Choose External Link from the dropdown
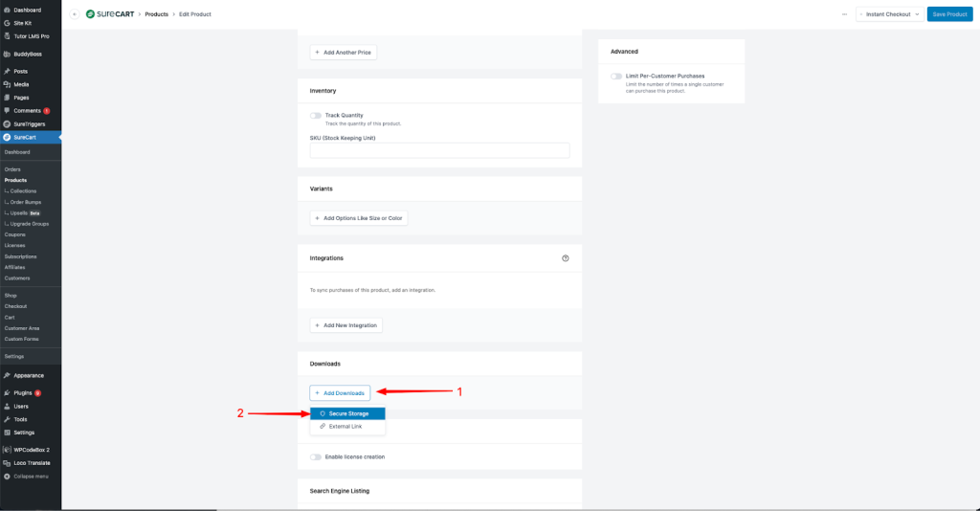This screenshot has width=980, height=511. coord(345,427)
